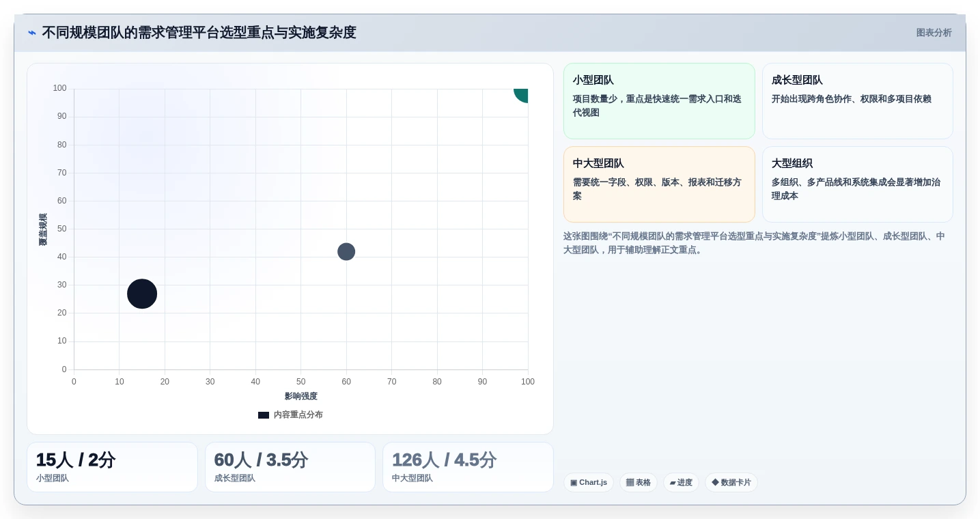
Task: Click 小型团队 label under 15人 stat
Action: (x=53, y=479)
